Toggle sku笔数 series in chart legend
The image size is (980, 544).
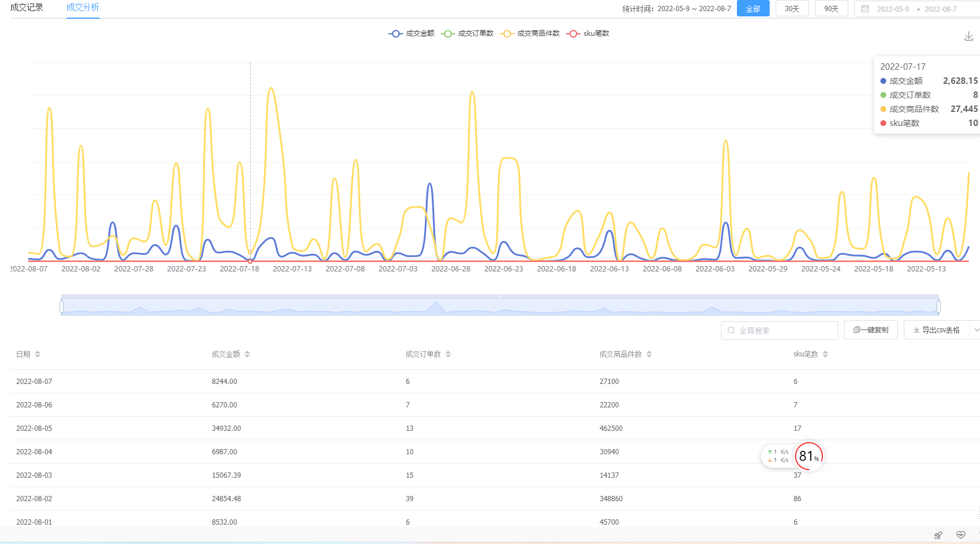click(588, 33)
